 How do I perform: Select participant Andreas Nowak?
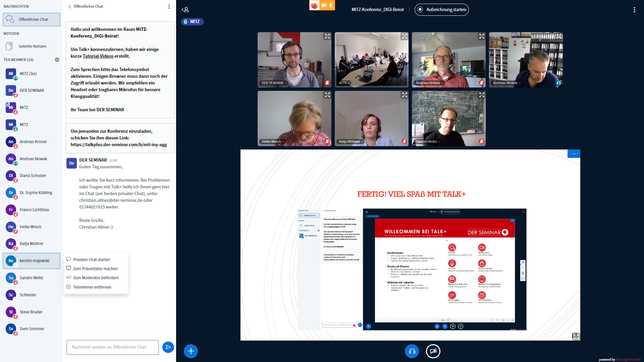32,159
